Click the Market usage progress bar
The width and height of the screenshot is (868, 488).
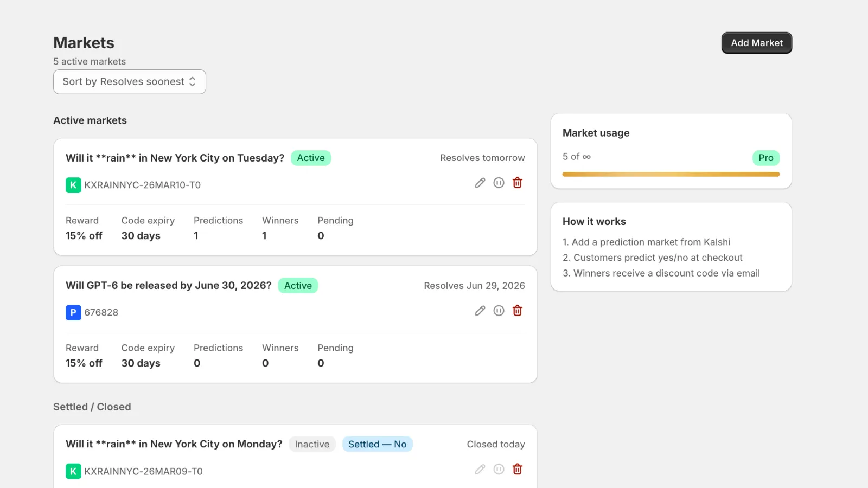coord(671,174)
